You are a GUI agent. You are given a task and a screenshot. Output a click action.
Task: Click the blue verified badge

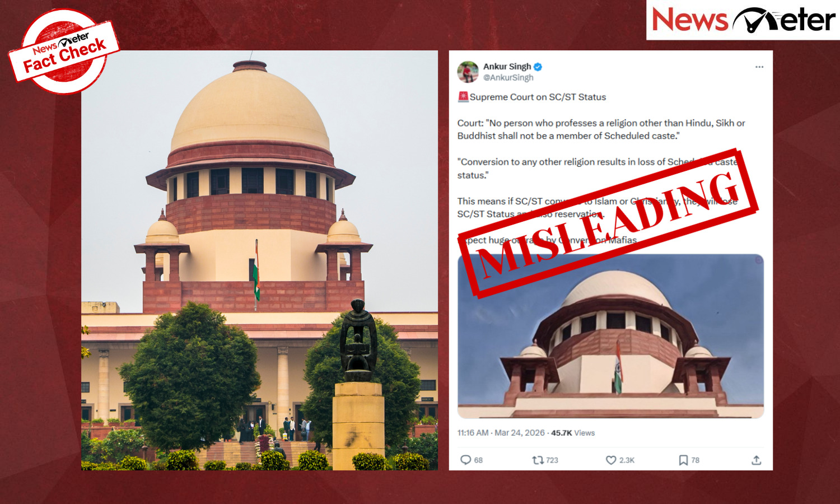pyautogui.click(x=538, y=67)
